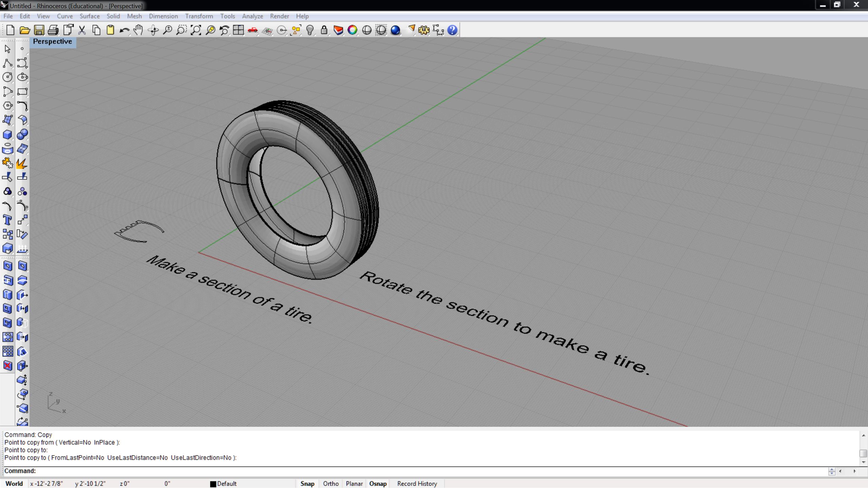Click the Zoom Selected icon
The width and height of the screenshot is (868, 488).
[x=210, y=30]
